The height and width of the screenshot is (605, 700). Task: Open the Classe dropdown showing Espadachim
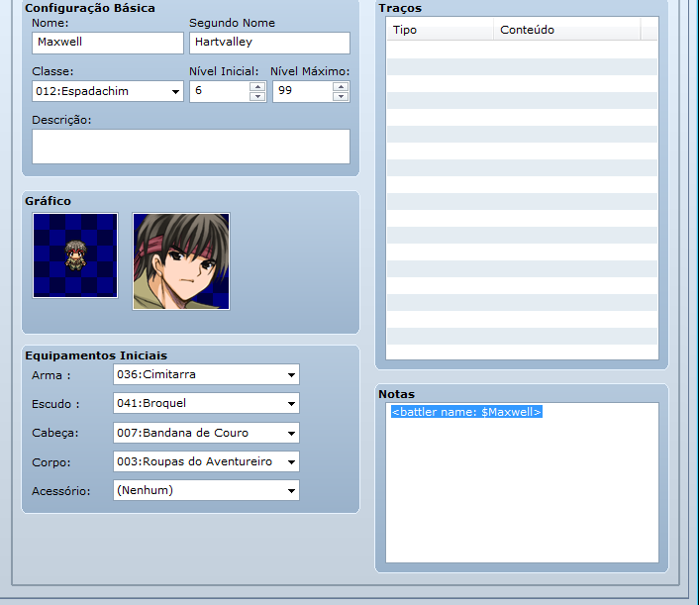coord(108,91)
